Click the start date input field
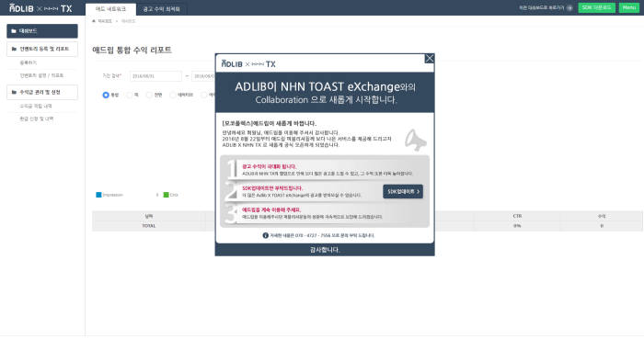Screen dimensions: 644x339 pos(155,76)
